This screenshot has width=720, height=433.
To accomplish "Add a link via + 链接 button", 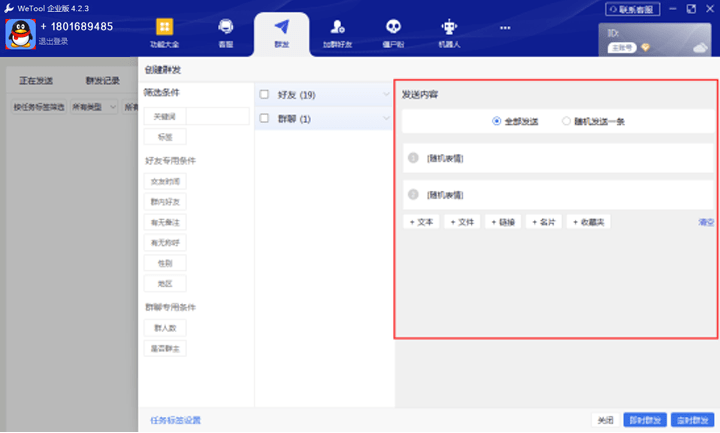I will click(x=503, y=222).
